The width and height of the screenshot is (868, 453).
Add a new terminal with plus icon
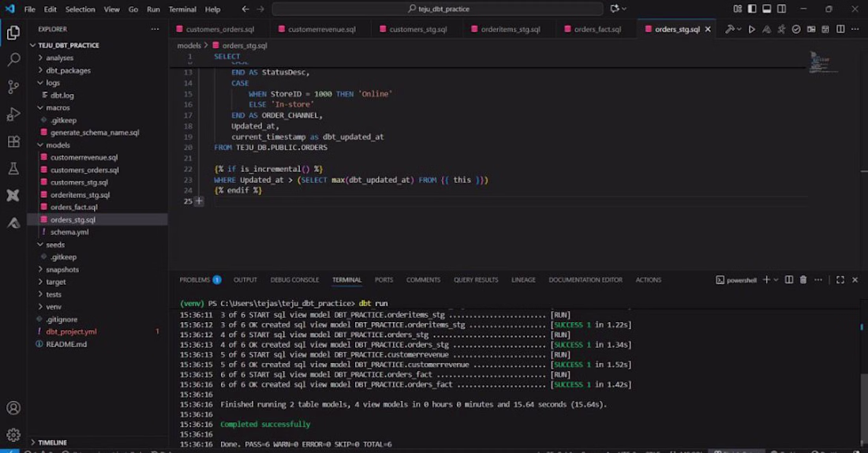pyautogui.click(x=766, y=279)
